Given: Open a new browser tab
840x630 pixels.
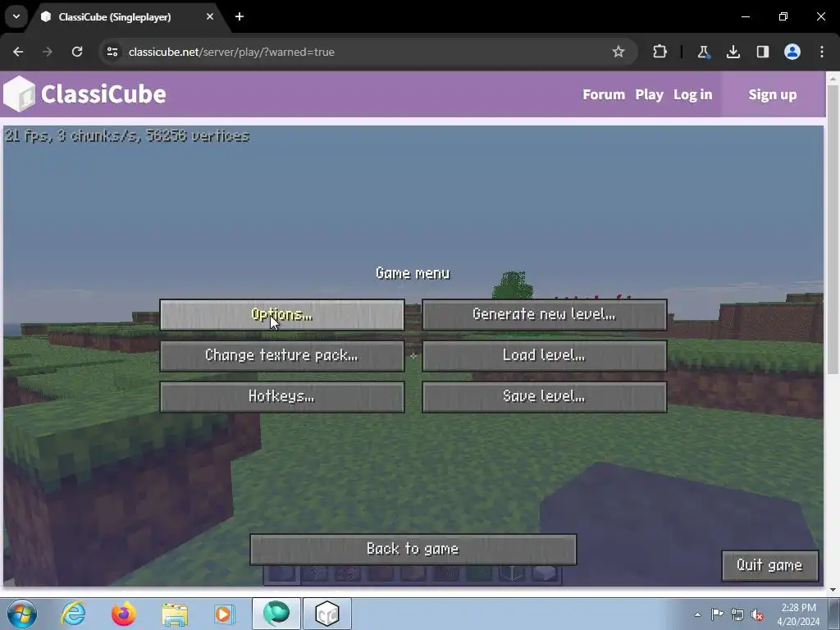Looking at the screenshot, I should click(x=240, y=16).
